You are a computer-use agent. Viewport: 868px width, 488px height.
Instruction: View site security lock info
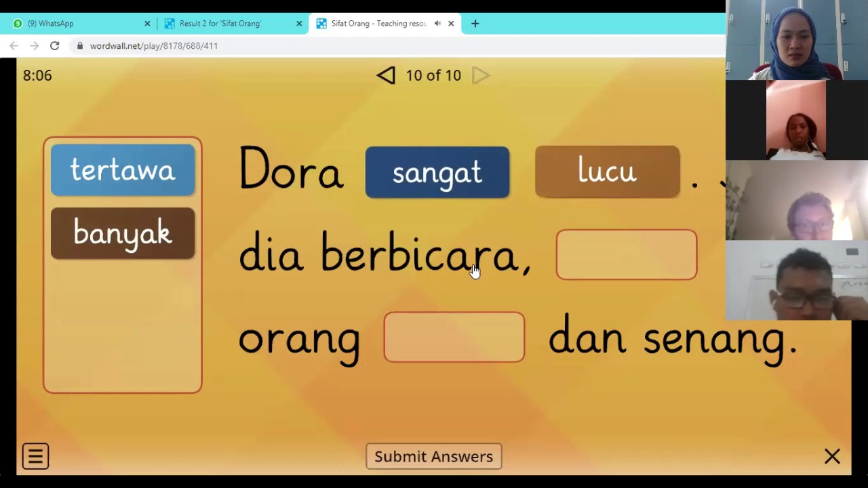80,45
